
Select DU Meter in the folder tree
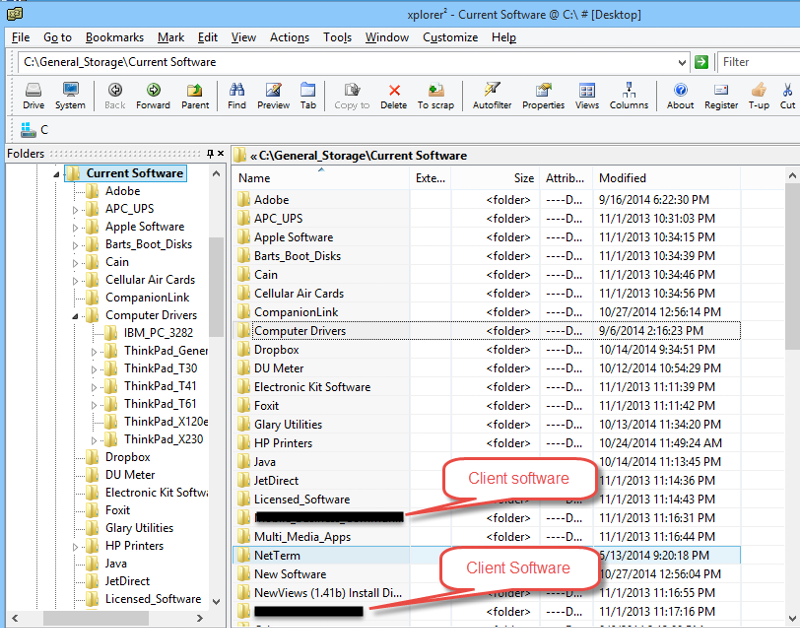click(130, 475)
